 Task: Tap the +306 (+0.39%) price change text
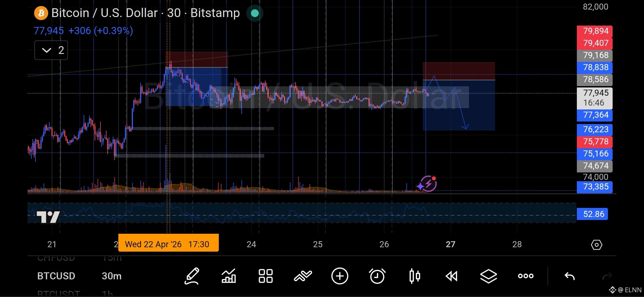pos(101,31)
